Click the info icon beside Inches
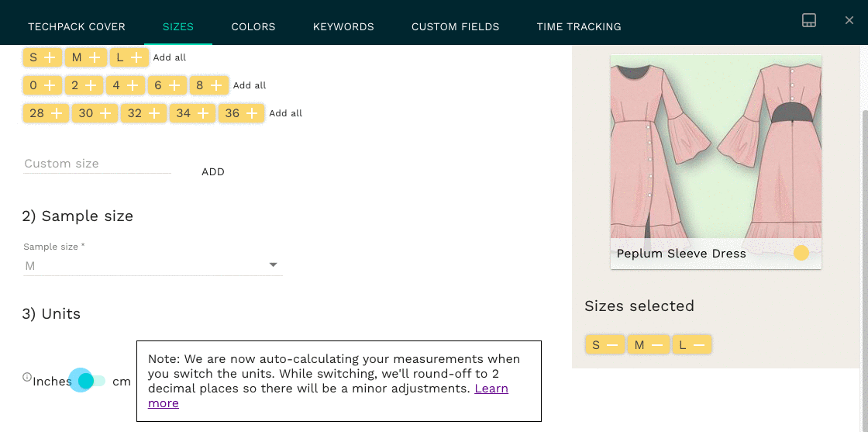The height and width of the screenshot is (432, 868). click(27, 378)
